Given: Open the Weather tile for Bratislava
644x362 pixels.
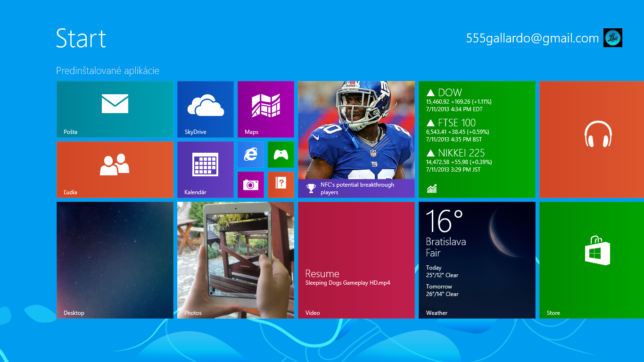Looking at the screenshot, I should pyautogui.click(x=477, y=260).
